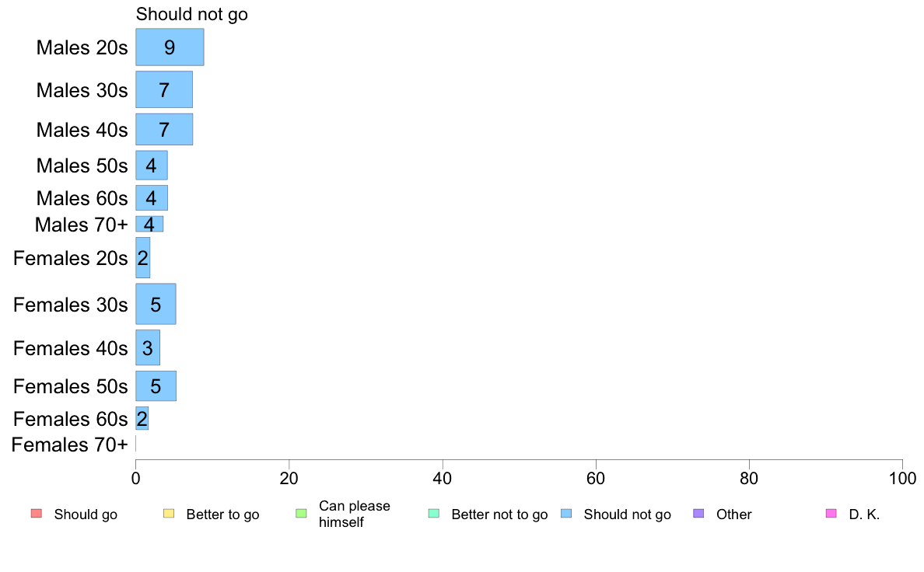
Task: Click the purple Other legend swatch
Action: [699, 514]
